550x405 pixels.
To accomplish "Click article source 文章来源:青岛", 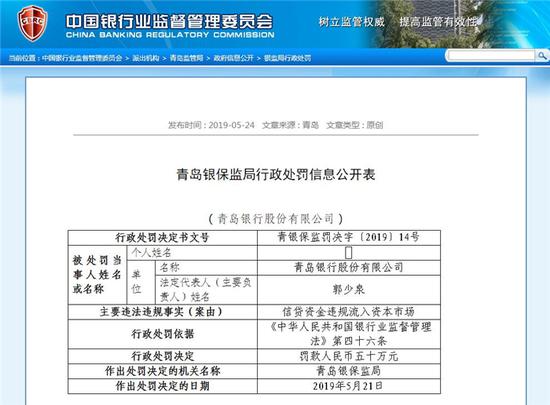I will (x=290, y=125).
